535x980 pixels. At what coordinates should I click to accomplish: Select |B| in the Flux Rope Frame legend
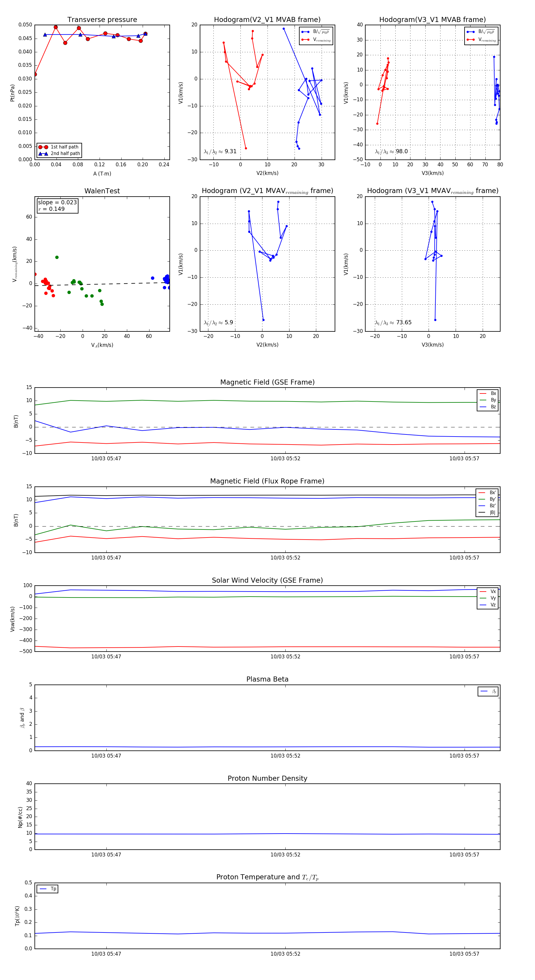click(487, 513)
